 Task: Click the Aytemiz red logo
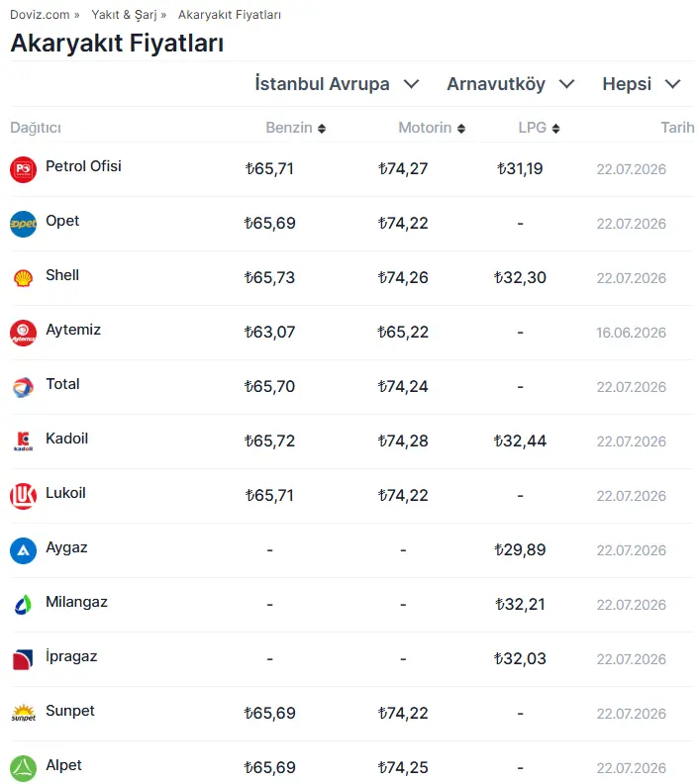(x=23, y=333)
